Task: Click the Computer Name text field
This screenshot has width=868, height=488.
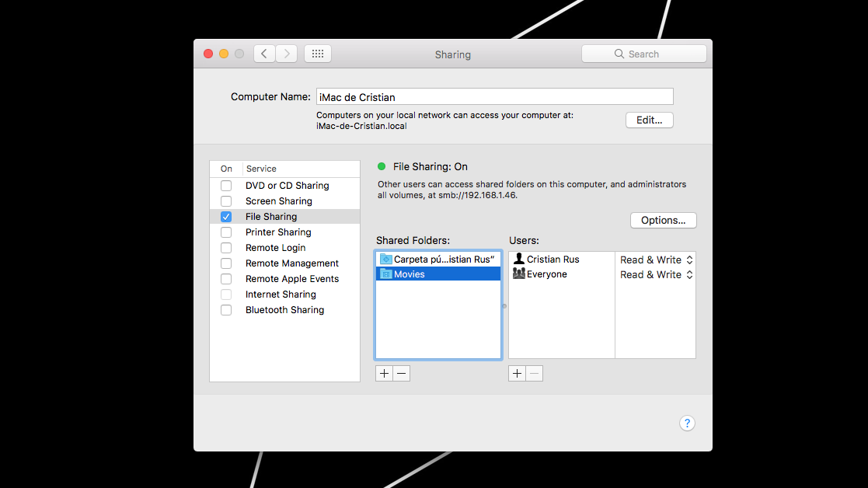Action: pos(495,97)
